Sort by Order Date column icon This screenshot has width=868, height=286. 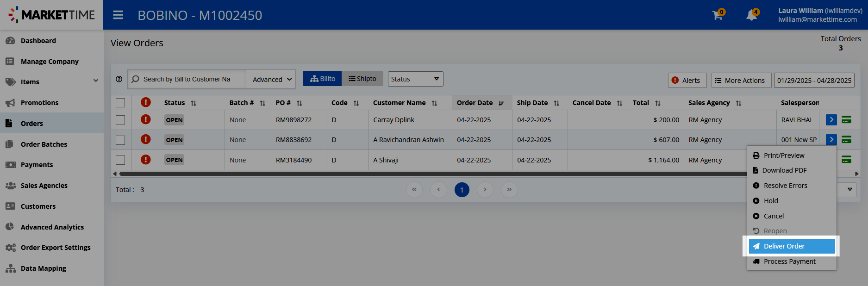(x=501, y=103)
